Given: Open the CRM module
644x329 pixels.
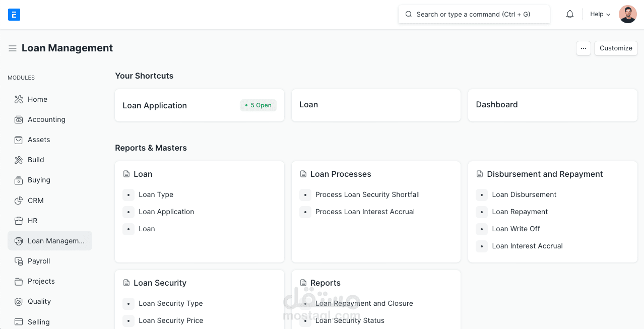Looking at the screenshot, I should click(x=35, y=201).
